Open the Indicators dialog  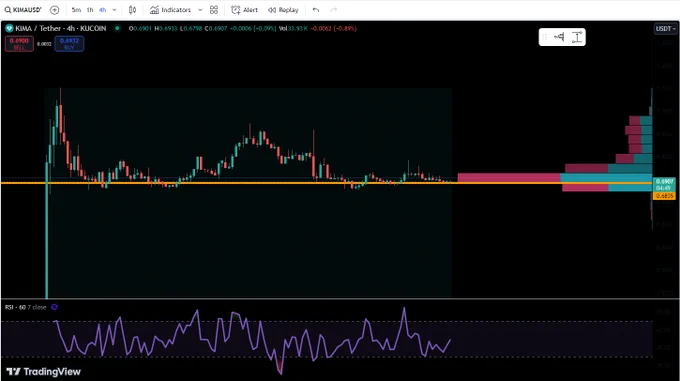point(170,10)
